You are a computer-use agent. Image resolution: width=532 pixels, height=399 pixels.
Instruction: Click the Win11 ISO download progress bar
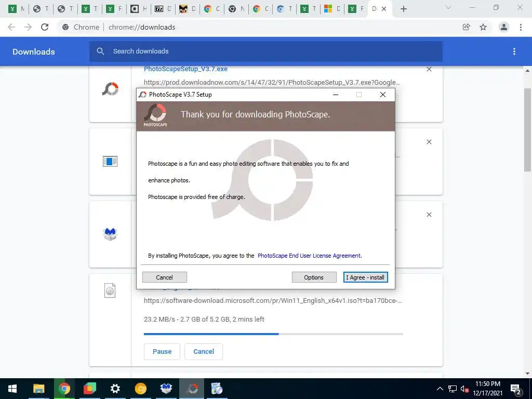(x=273, y=334)
